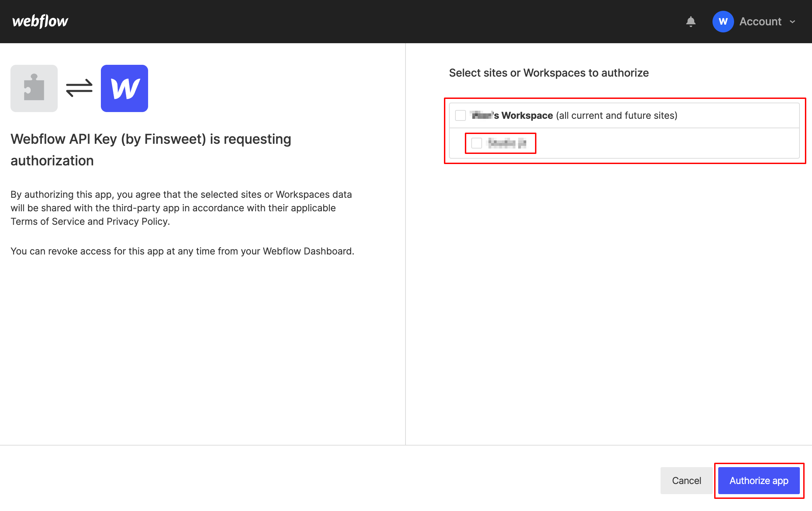The height and width of the screenshot is (511, 812).
Task: Open the Account menu label
Action: 760,22
